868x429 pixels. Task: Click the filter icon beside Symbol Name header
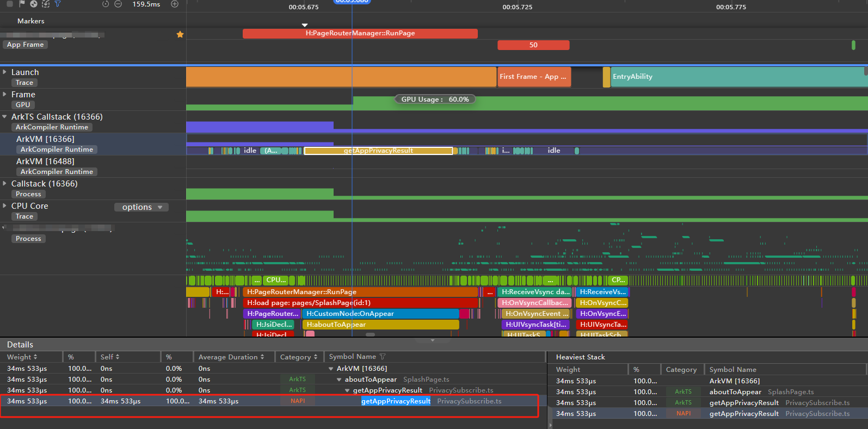point(383,357)
